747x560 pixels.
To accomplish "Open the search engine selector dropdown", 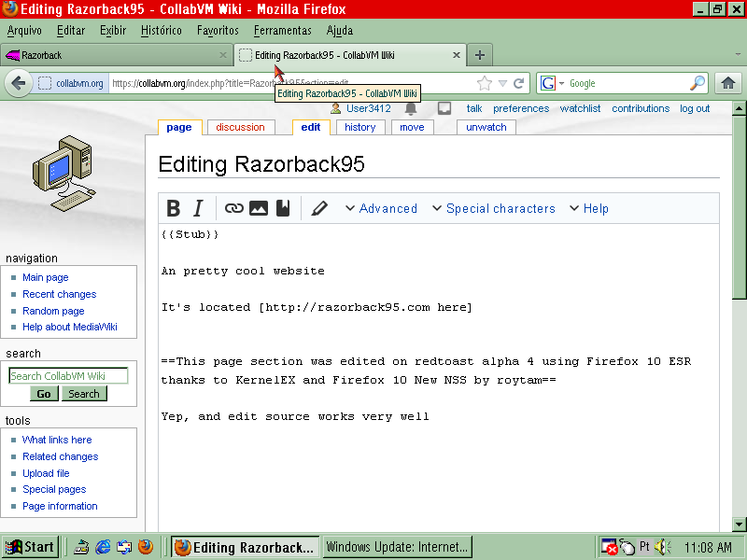I will [x=562, y=83].
